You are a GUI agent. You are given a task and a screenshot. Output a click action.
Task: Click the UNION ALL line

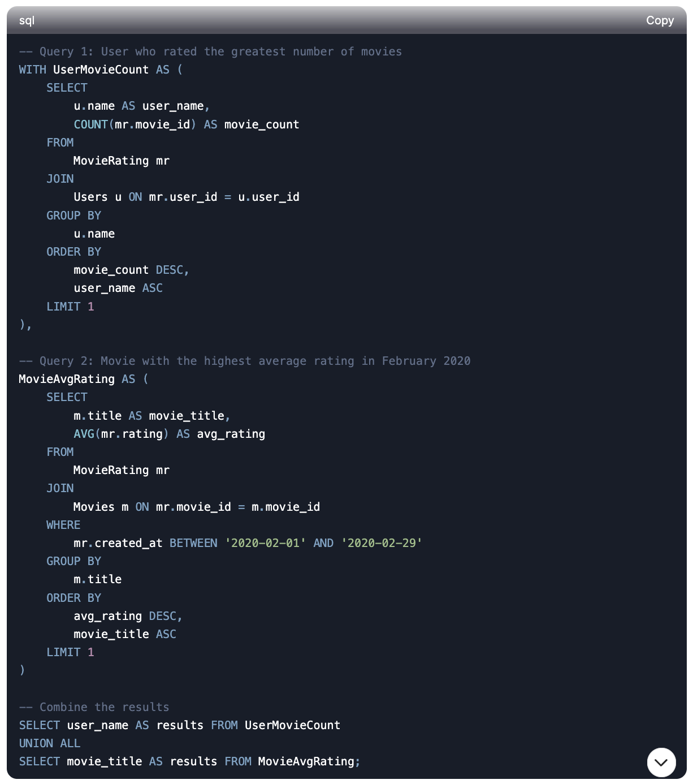coord(50,743)
